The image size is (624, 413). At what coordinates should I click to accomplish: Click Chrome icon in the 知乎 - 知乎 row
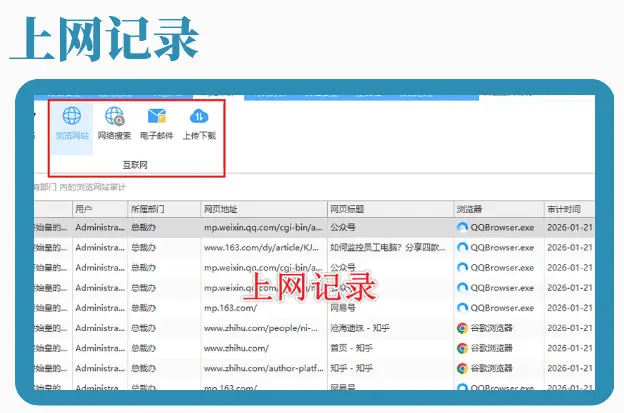462,368
